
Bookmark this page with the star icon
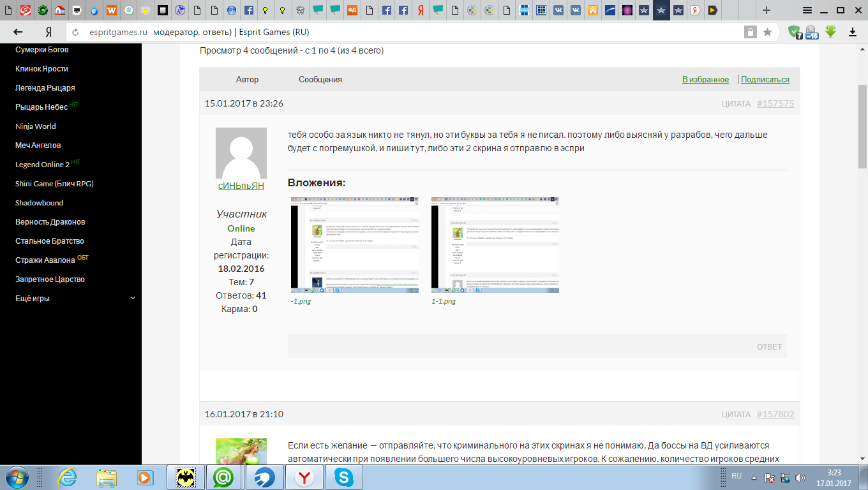[x=768, y=32]
